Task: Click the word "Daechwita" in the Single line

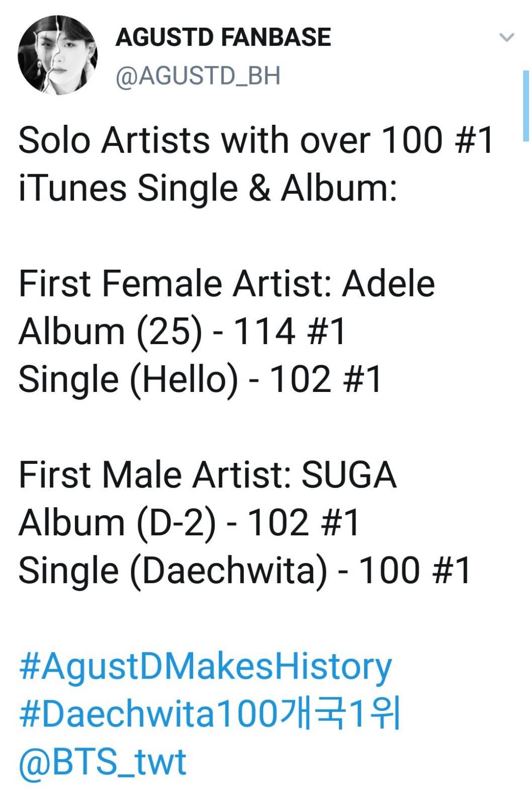Action: tap(229, 571)
